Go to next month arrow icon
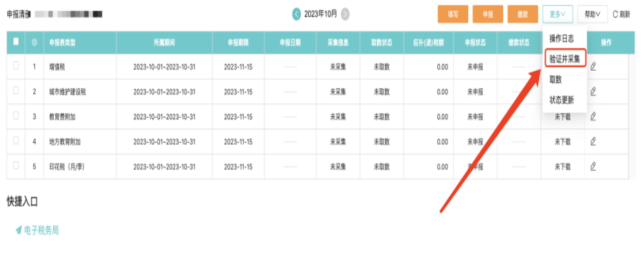 pos(345,14)
